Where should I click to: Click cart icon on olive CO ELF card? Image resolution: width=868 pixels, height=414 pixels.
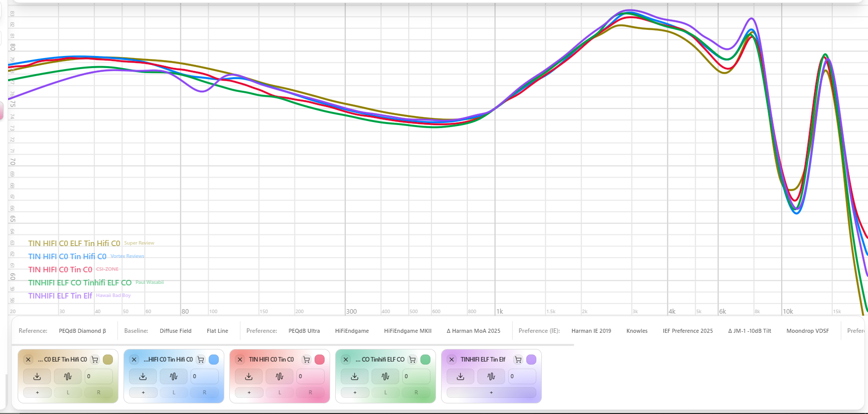point(95,360)
